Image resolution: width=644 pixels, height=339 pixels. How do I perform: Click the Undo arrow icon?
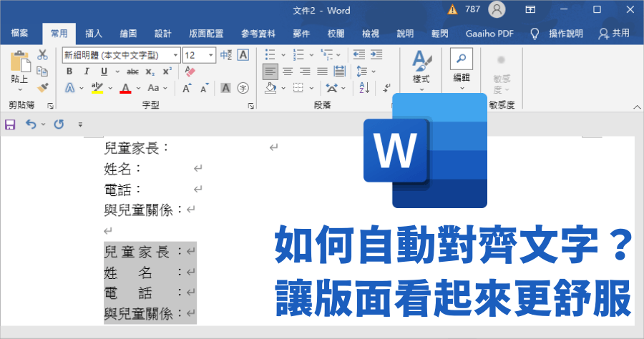[31, 124]
